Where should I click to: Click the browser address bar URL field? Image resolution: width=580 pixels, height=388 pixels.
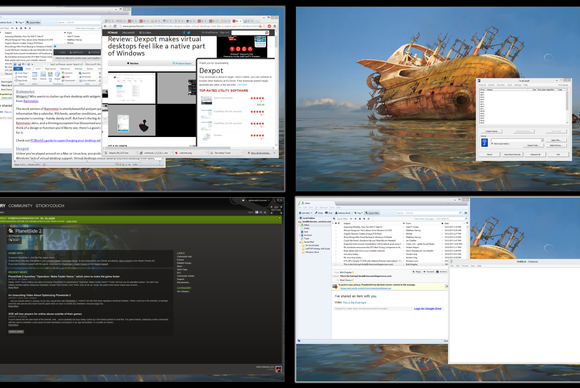click(190, 26)
